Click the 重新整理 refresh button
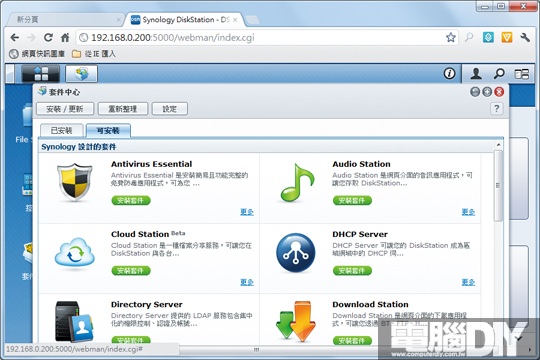 point(123,109)
